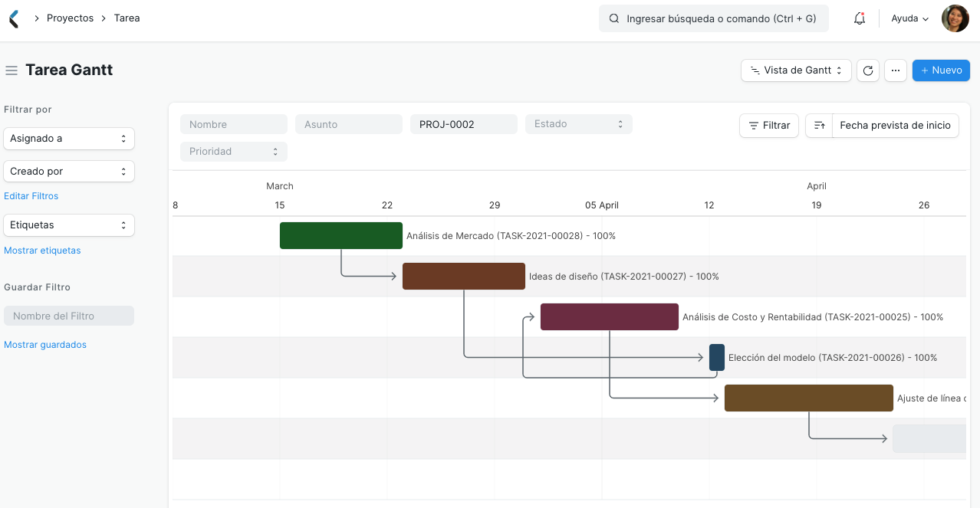Screen dimensions: 980x508
Task: Open the Editar Filtros link
Action: click(x=31, y=196)
